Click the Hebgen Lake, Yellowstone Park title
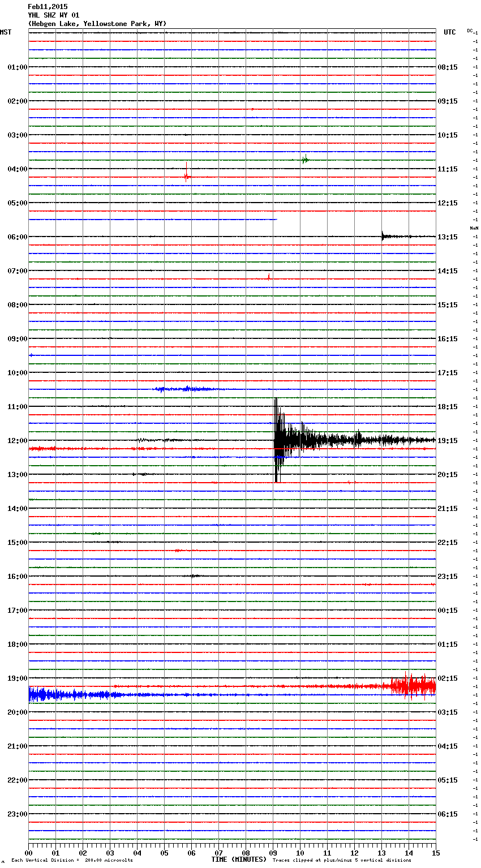 (x=97, y=24)
